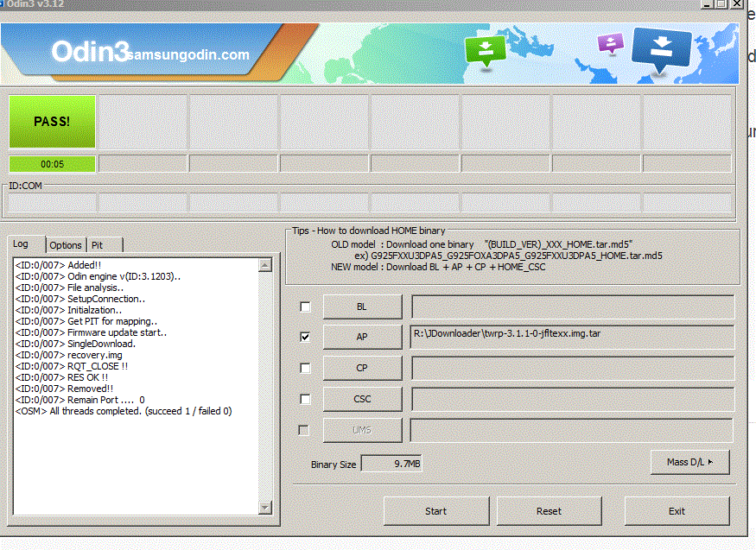Click log line 'Get PIT for mapping..'
756x550 pixels.
[x=86, y=321]
